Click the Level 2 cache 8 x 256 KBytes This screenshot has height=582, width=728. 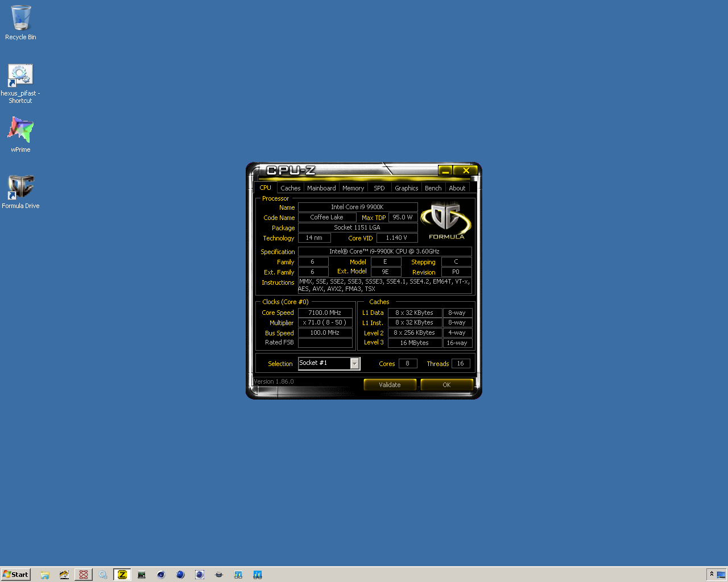point(415,332)
